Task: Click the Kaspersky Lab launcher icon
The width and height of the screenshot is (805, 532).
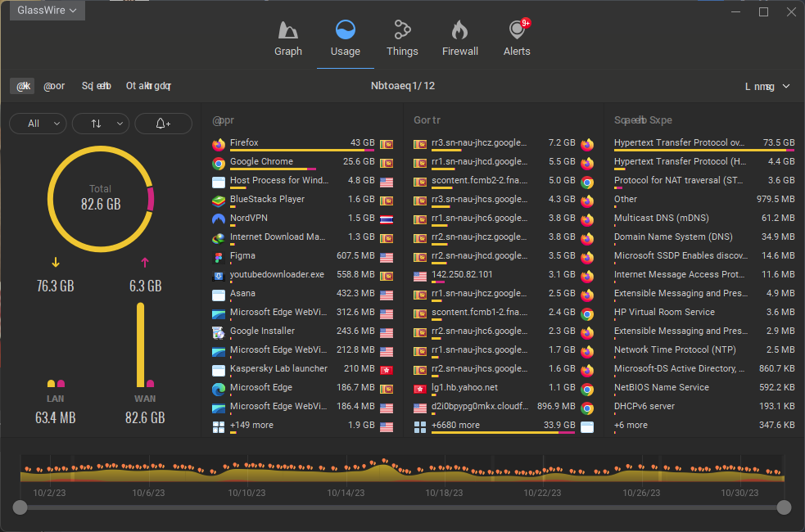Action: click(x=219, y=371)
